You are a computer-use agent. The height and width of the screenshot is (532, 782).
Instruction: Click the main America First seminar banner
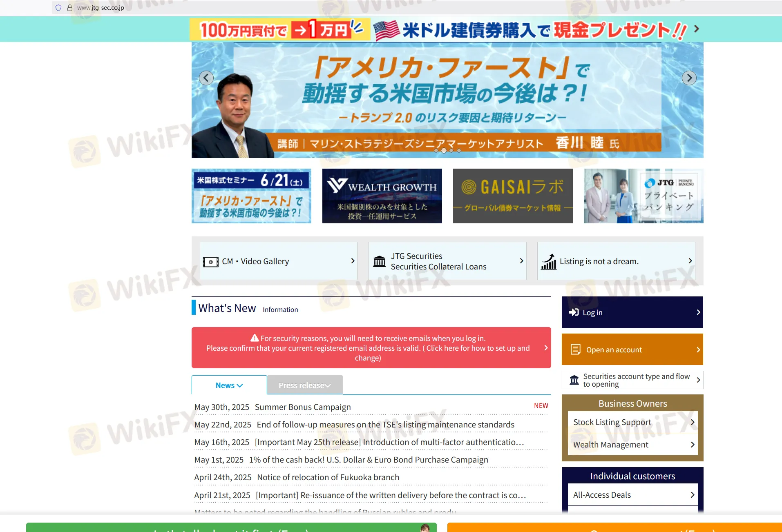(447, 100)
